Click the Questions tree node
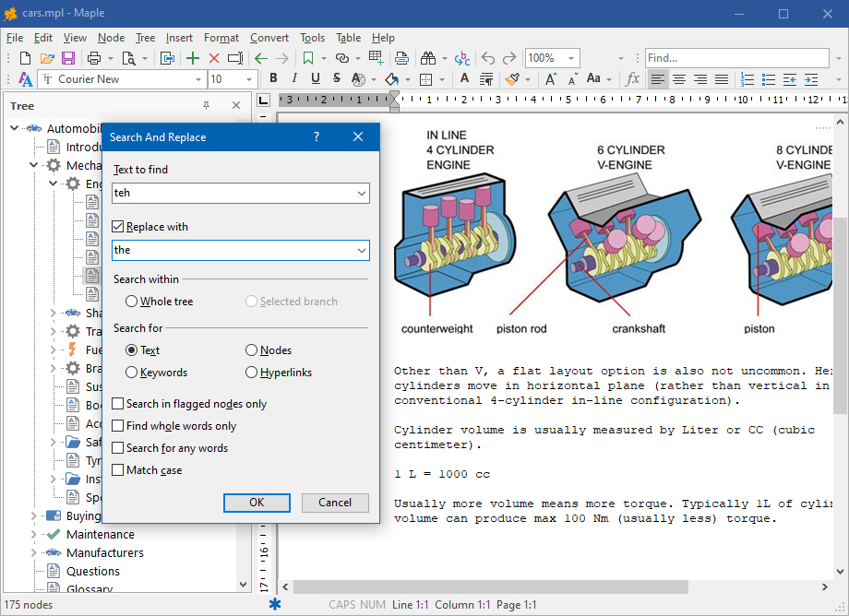The height and width of the screenshot is (616, 849). pos(92,571)
